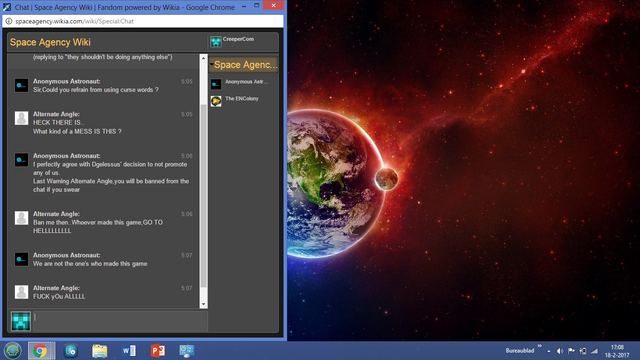Screen dimensions: 640x360
Task: Click the volume speaker tray icon
Action: pyautogui.click(x=560, y=351)
